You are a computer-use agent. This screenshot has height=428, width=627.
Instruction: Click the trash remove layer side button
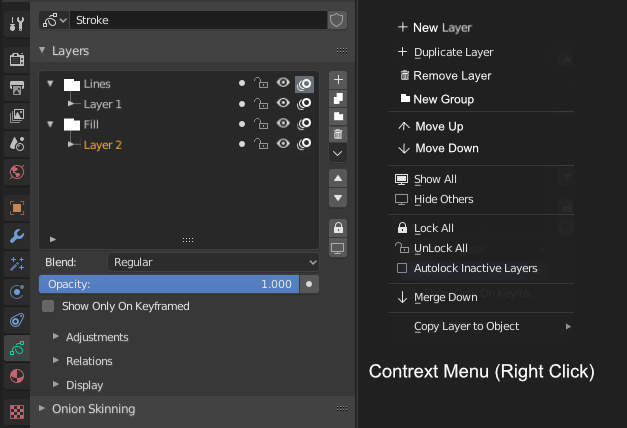click(338, 134)
